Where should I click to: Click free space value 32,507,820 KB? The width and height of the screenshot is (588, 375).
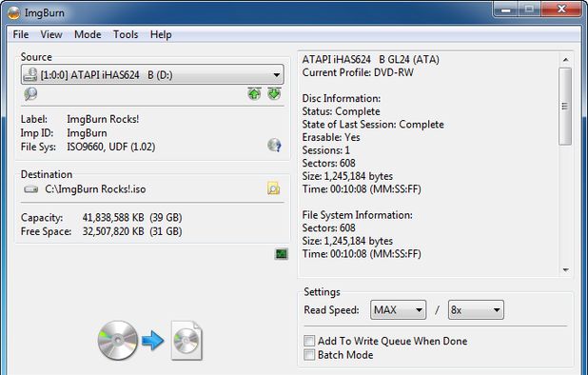coord(113,231)
